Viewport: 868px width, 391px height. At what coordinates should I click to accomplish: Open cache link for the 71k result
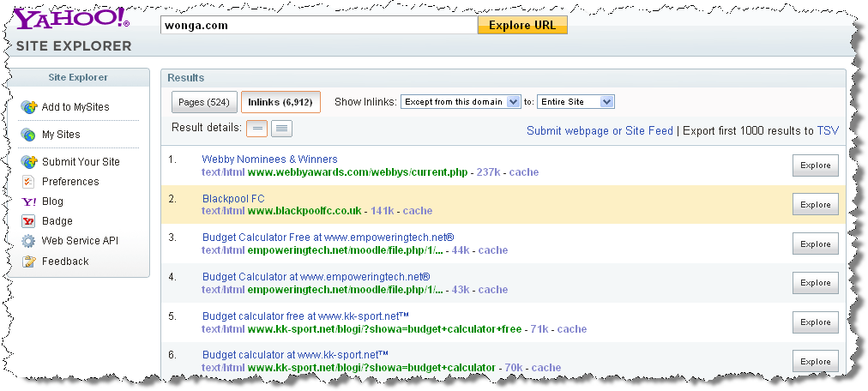pos(572,329)
